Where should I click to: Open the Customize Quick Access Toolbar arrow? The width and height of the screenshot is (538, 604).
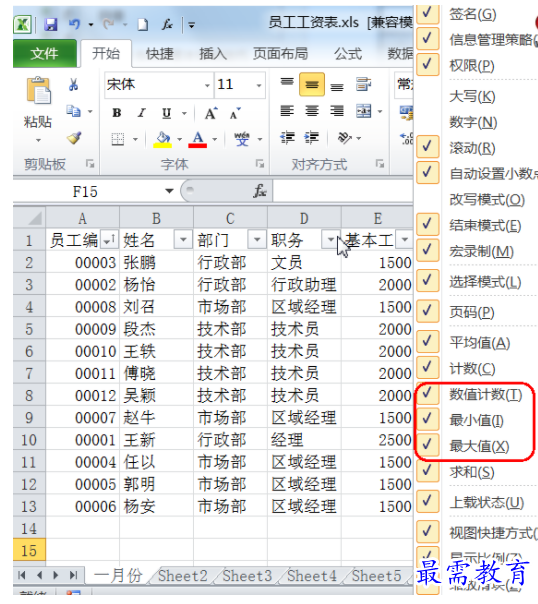tap(191, 26)
